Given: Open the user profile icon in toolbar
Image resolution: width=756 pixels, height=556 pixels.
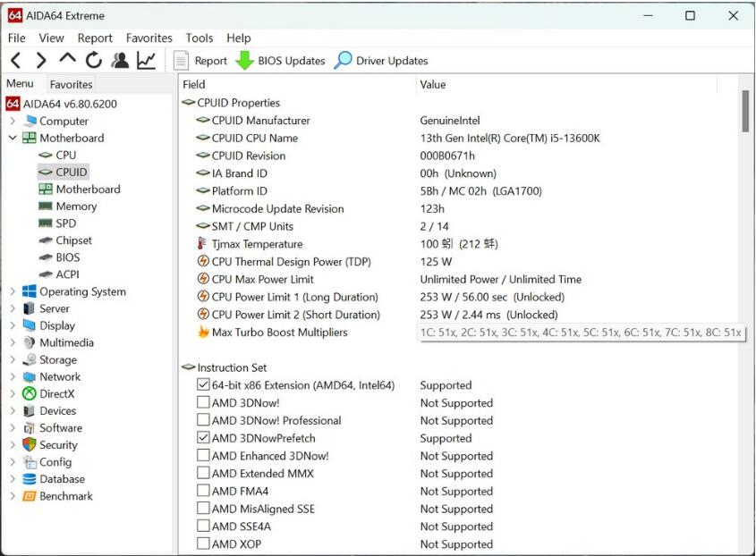Looking at the screenshot, I should point(120,60).
